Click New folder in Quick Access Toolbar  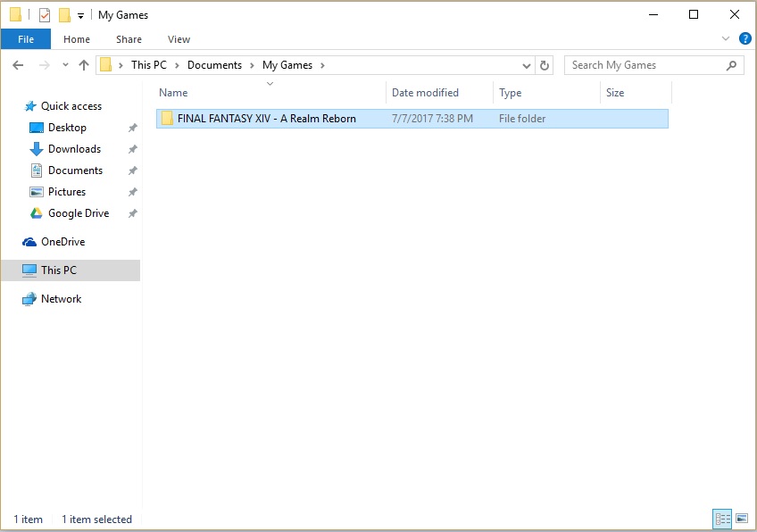coord(64,15)
